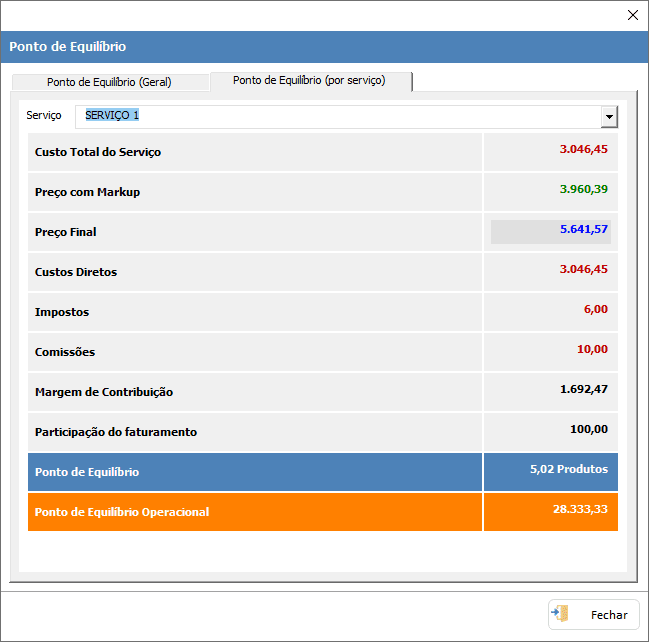Click the Serviço field label
Image resolution: width=649 pixels, height=642 pixels.
(x=43, y=115)
